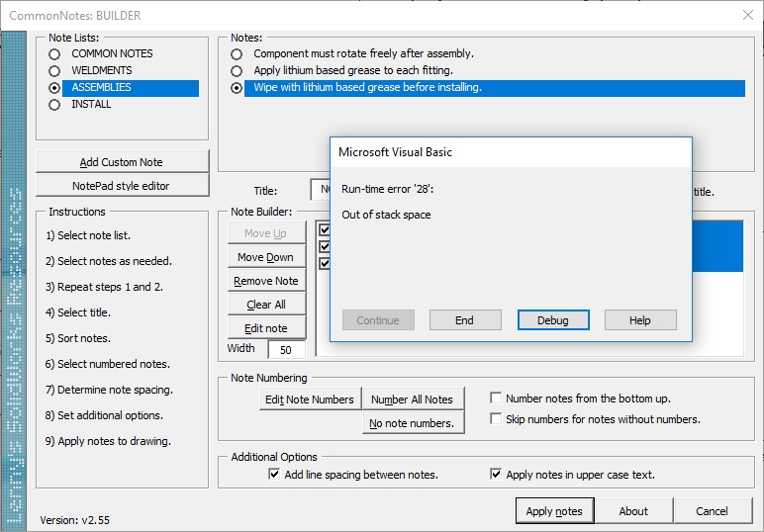Click the 'Version: v2.55' text
This screenshot has height=532, width=764.
75,520
